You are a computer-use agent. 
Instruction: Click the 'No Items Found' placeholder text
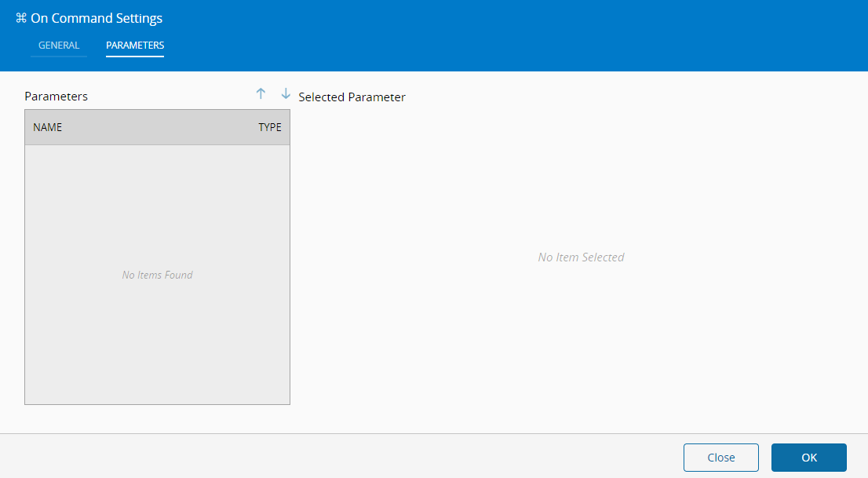coord(157,275)
